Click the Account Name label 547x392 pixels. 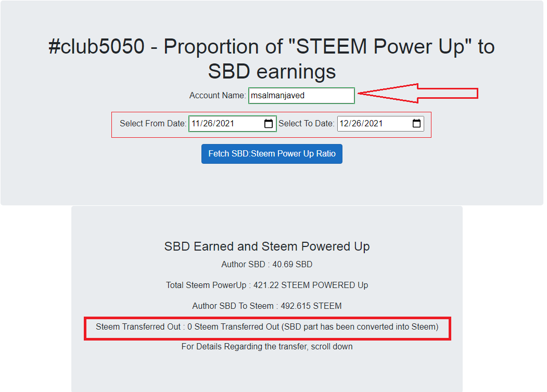218,96
